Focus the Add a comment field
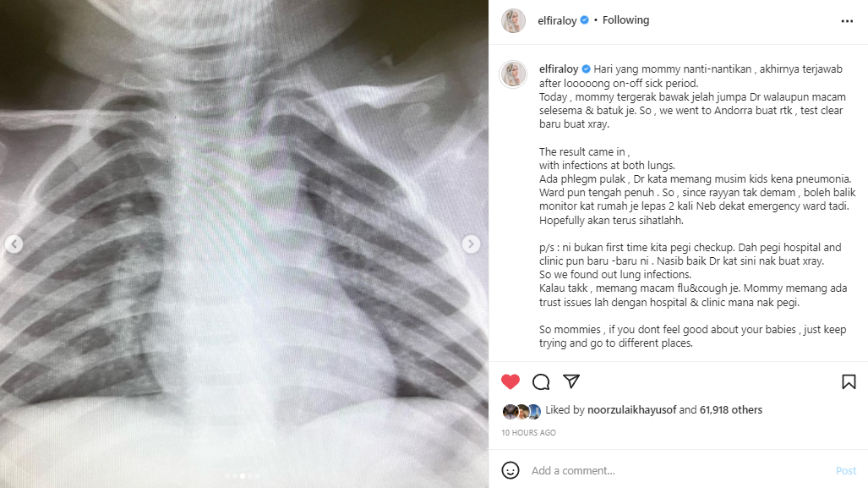Image resolution: width=868 pixels, height=488 pixels. tap(678, 470)
